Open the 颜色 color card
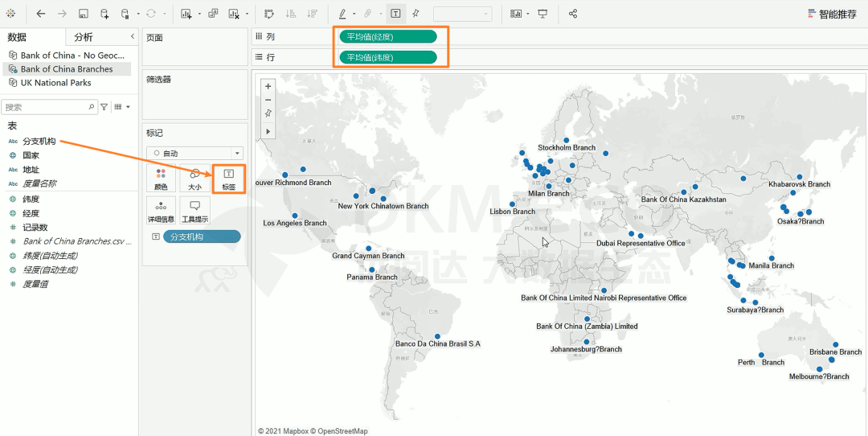This screenshot has width=868, height=436. (x=161, y=179)
